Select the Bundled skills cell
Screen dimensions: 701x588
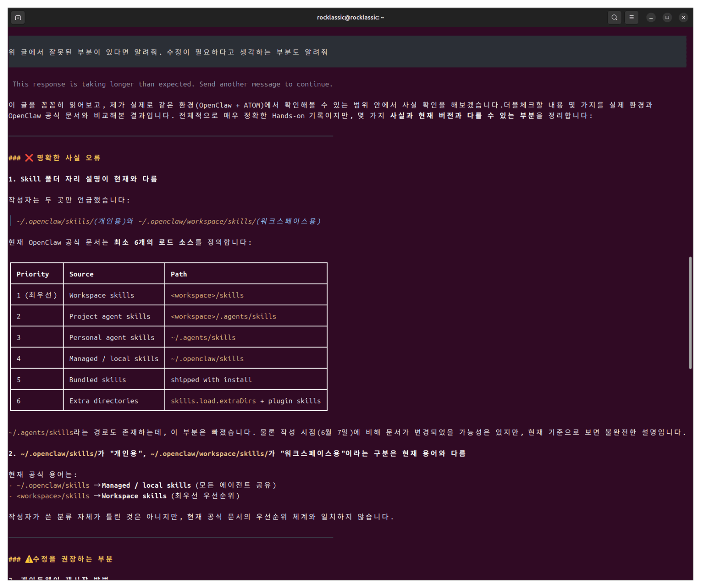click(x=114, y=379)
